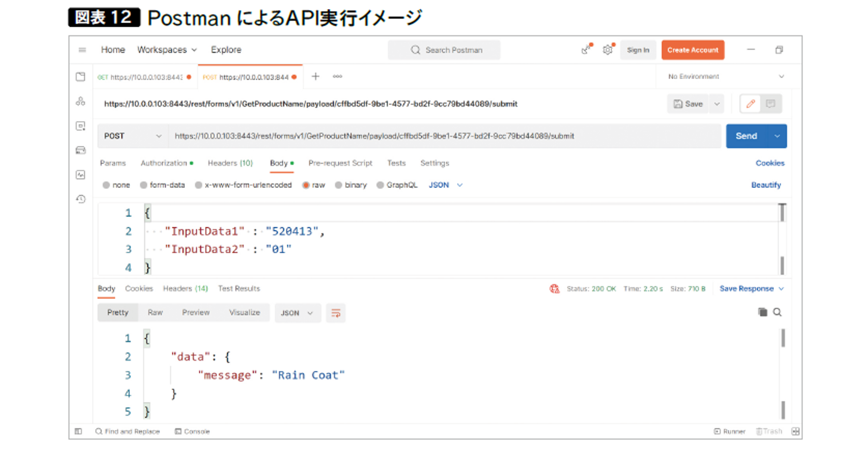The width and height of the screenshot is (868, 451).
Task: Switch response view to Preview
Action: [x=196, y=312]
